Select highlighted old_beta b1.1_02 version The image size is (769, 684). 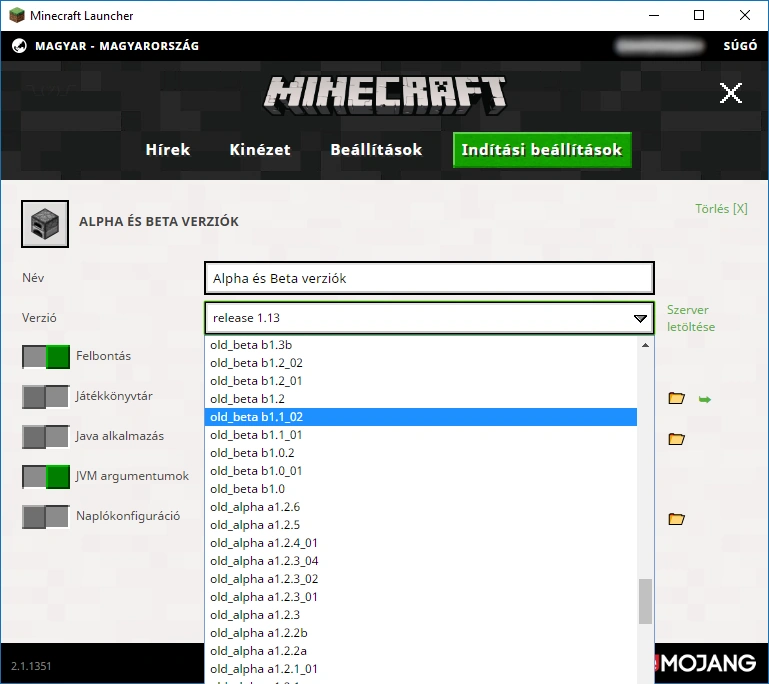coord(421,417)
